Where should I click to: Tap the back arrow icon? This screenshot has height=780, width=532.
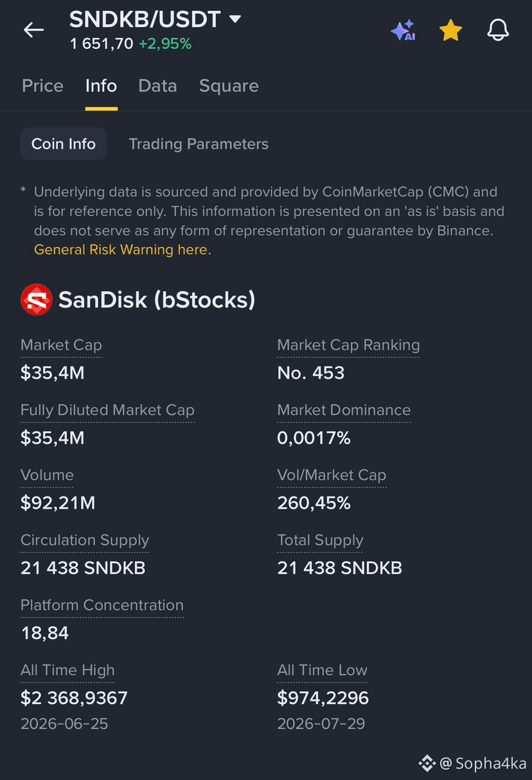(33, 30)
